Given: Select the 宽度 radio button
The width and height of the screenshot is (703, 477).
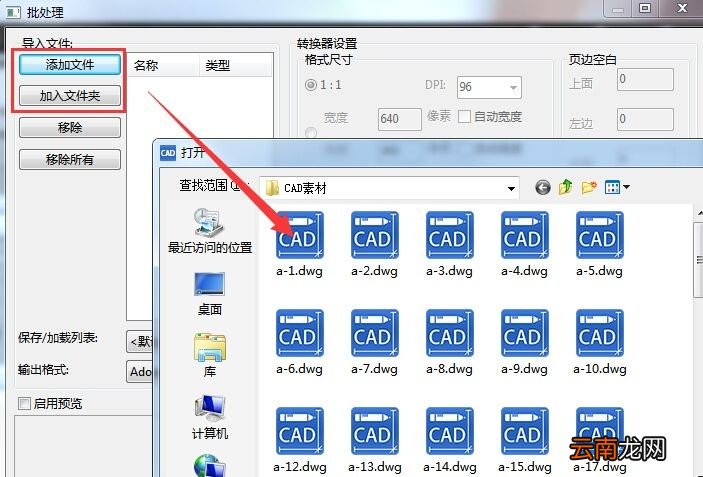Looking at the screenshot, I should click(310, 133).
